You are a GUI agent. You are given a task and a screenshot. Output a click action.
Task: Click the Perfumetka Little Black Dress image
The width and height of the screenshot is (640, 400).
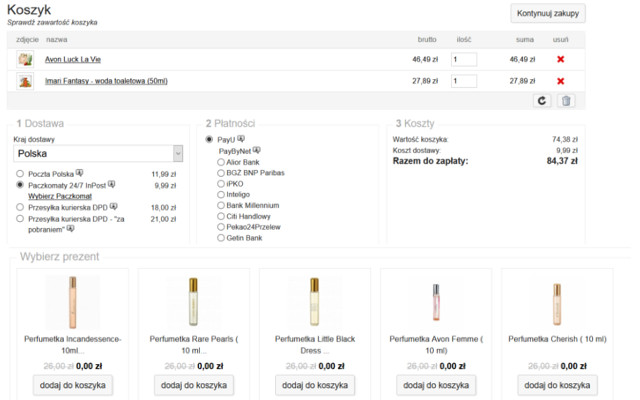click(314, 302)
